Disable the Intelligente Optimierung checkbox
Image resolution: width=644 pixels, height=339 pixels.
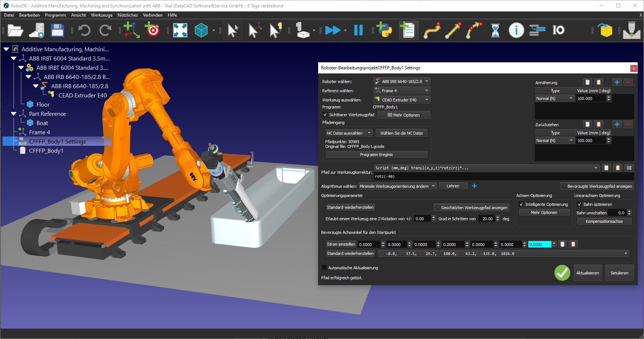521,204
